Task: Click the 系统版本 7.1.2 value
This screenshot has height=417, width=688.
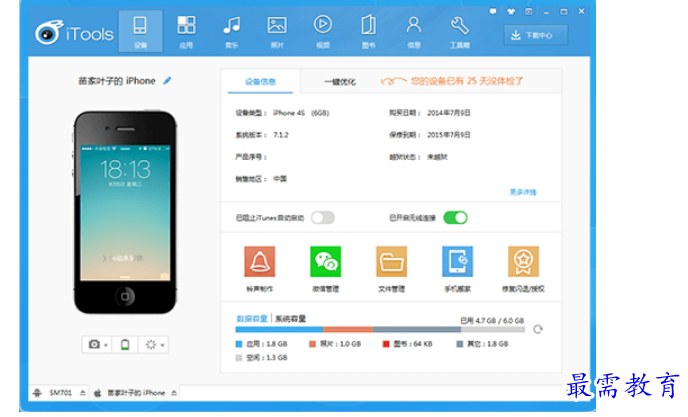Action: 281,135
